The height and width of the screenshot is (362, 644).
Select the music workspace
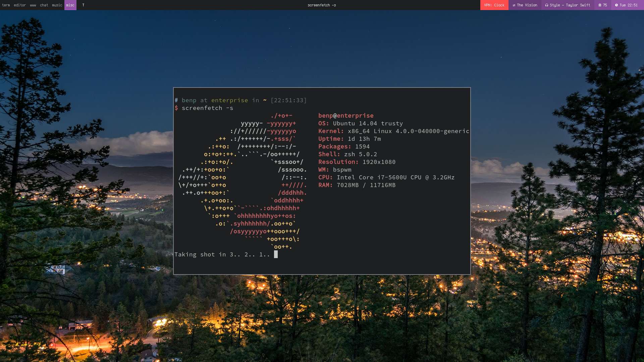[x=57, y=5]
